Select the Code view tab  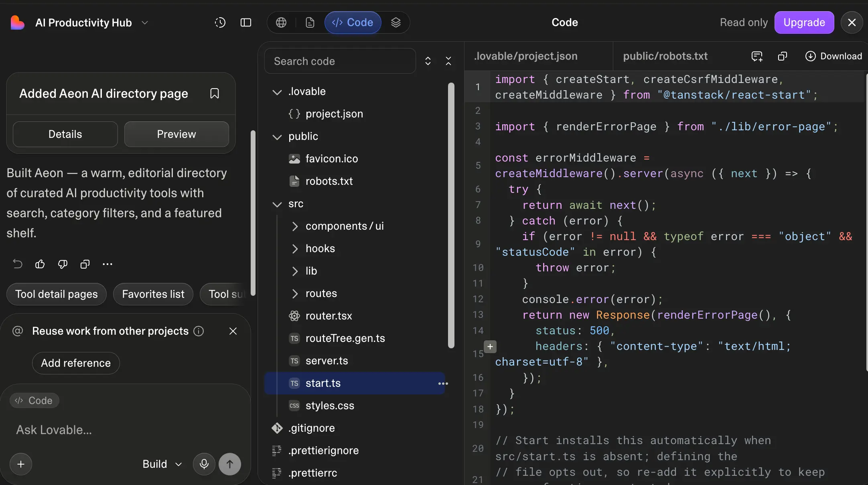pyautogui.click(x=353, y=22)
